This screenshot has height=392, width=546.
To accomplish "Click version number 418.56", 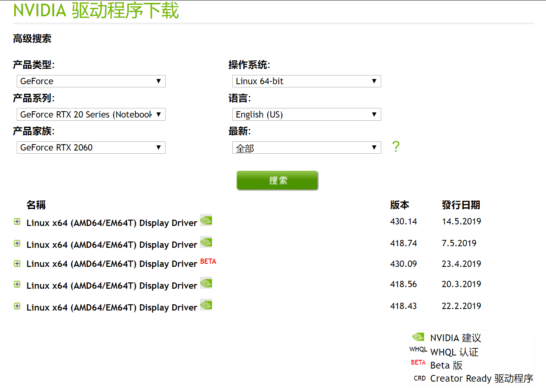I will tap(403, 284).
